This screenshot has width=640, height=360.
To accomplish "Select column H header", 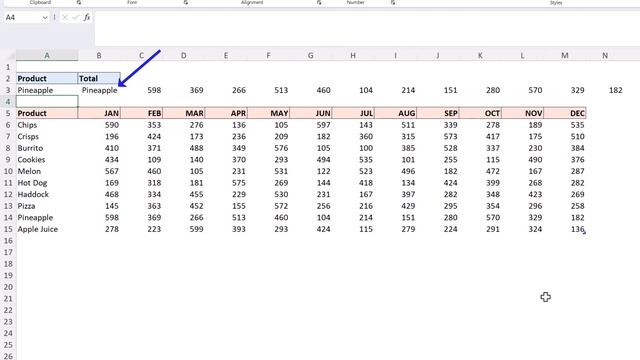I will [353, 55].
